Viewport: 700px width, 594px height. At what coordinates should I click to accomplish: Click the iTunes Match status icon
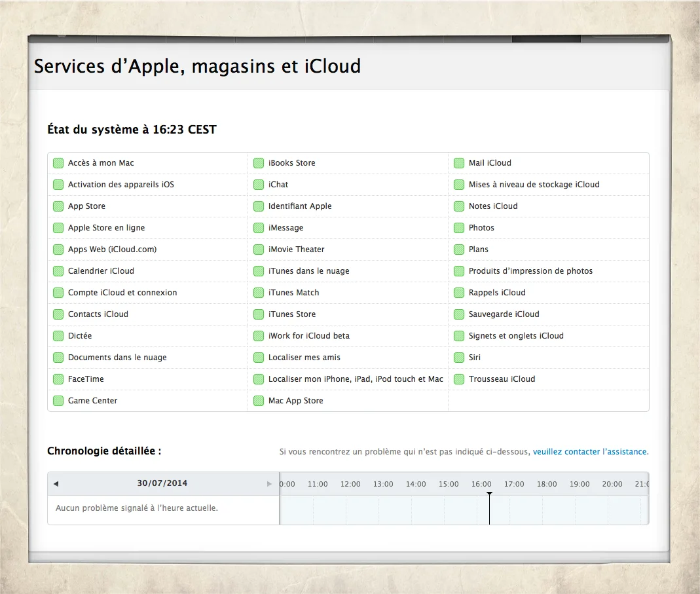[x=259, y=293]
